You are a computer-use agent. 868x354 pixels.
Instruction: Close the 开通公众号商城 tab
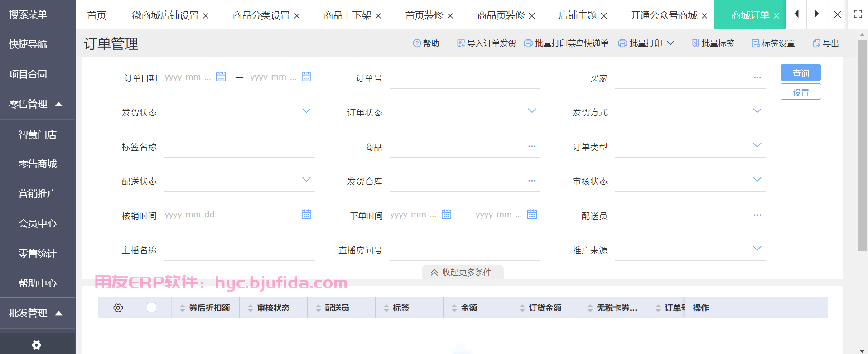pos(704,16)
